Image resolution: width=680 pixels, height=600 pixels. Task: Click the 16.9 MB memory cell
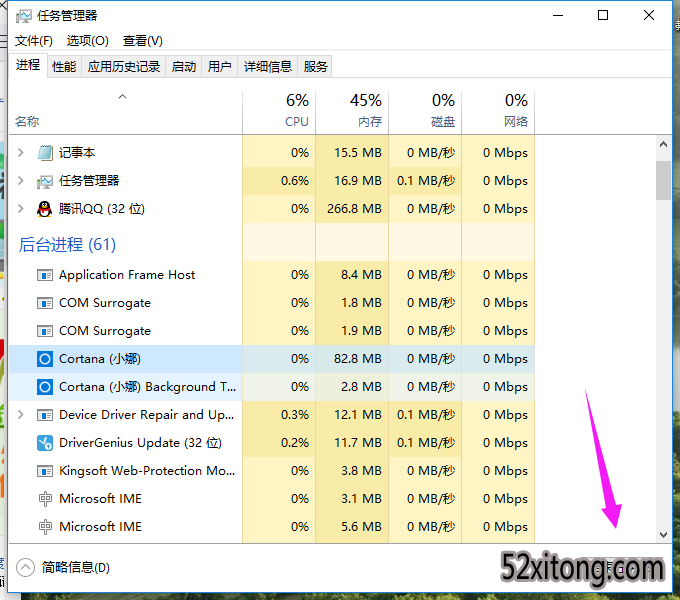pos(352,181)
